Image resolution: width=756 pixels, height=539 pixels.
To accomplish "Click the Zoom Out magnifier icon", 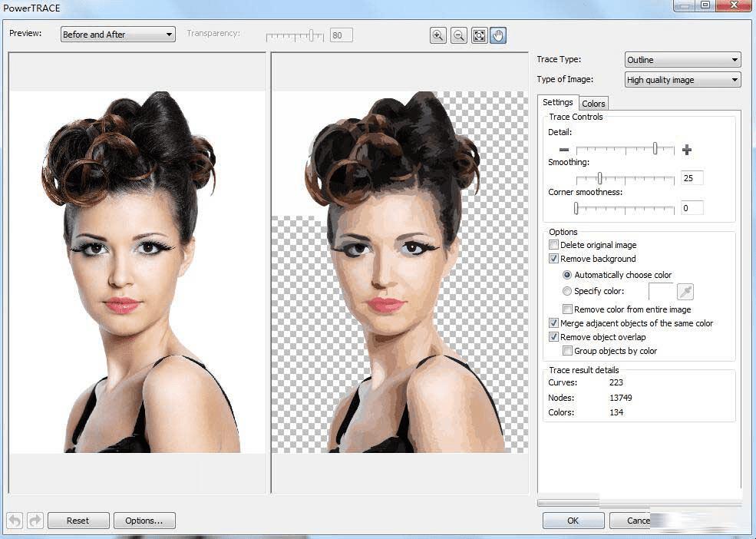I will (x=459, y=35).
